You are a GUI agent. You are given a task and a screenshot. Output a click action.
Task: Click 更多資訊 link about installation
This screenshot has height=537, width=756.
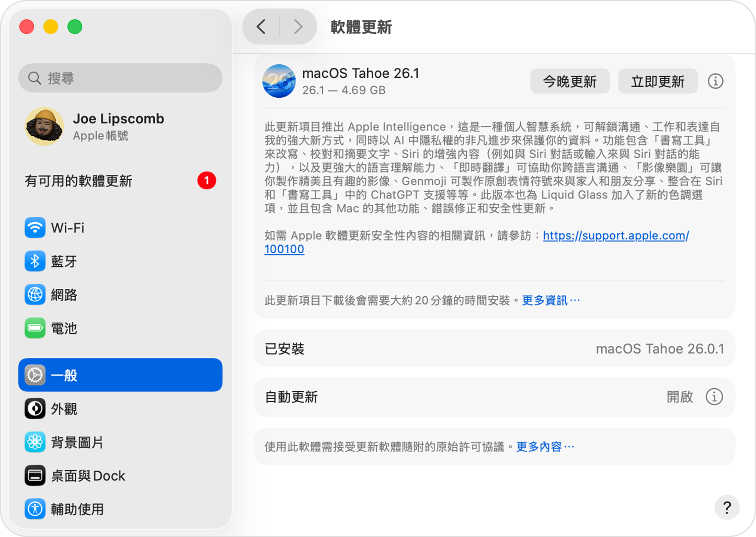551,300
